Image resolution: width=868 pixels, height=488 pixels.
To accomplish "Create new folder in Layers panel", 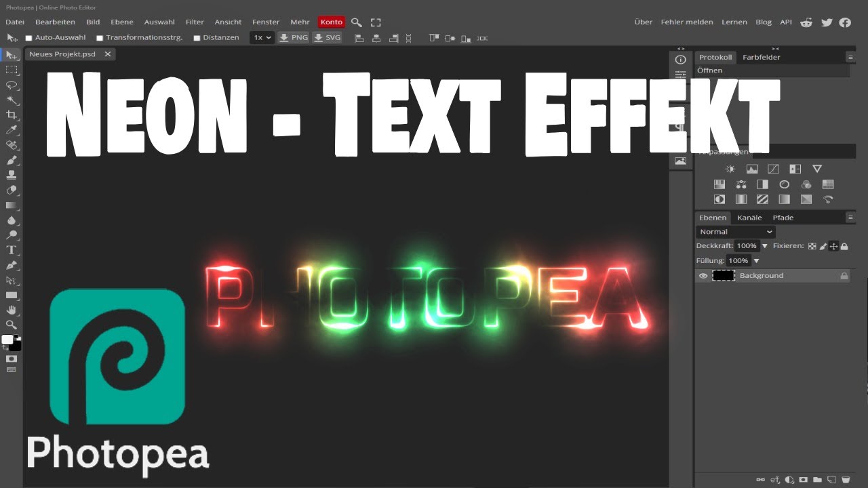I will pos(818,480).
